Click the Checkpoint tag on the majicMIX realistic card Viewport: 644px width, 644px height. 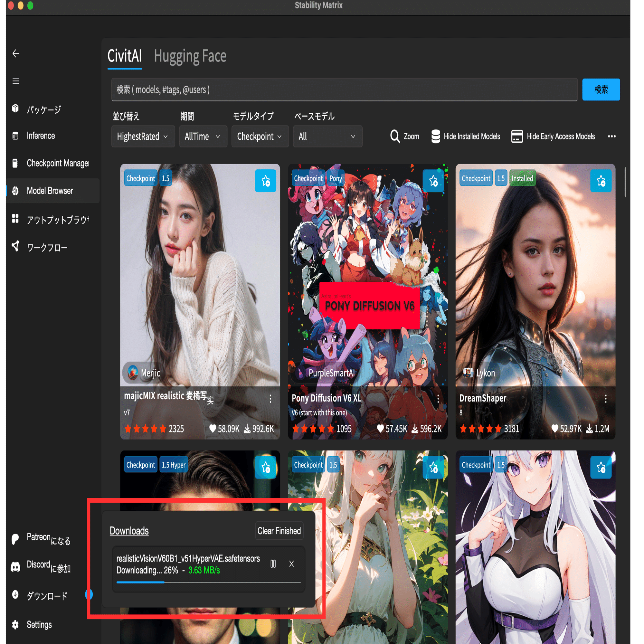pyautogui.click(x=141, y=178)
